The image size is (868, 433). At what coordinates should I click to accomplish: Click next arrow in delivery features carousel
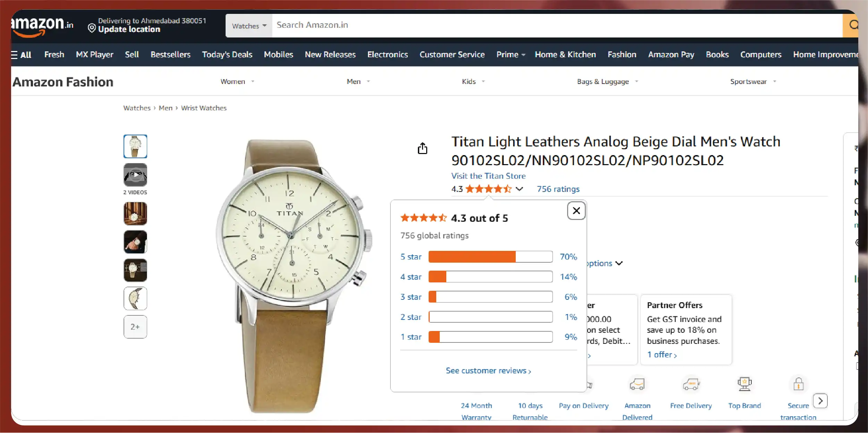[x=820, y=401]
